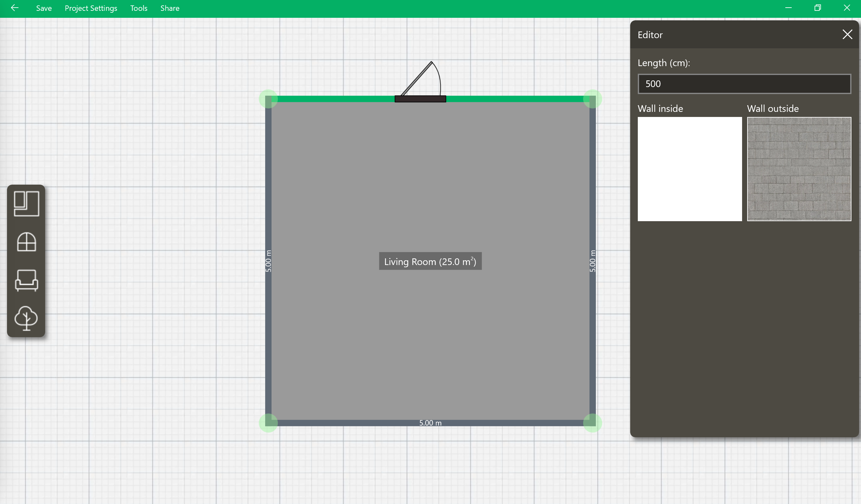Select the bottom 5.00 m wall

coord(342,423)
